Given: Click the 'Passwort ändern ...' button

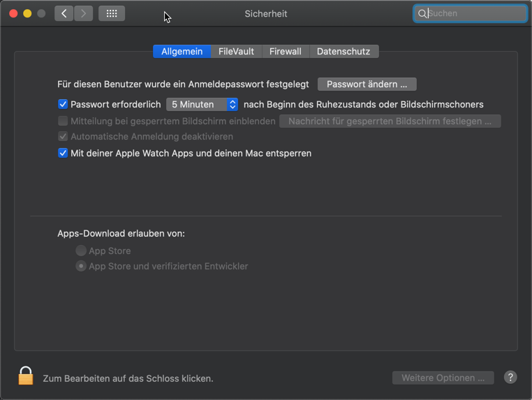Looking at the screenshot, I should tap(367, 84).
